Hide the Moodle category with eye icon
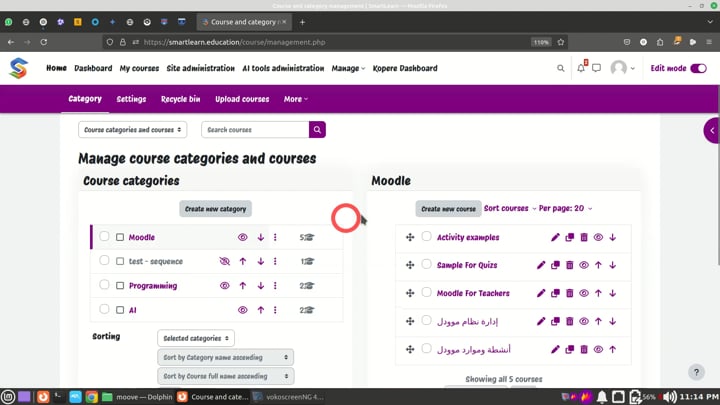 tap(243, 237)
